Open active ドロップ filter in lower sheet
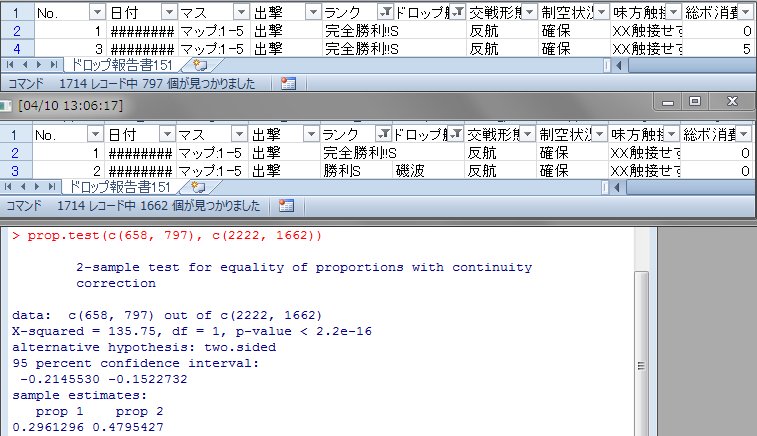 457,134
